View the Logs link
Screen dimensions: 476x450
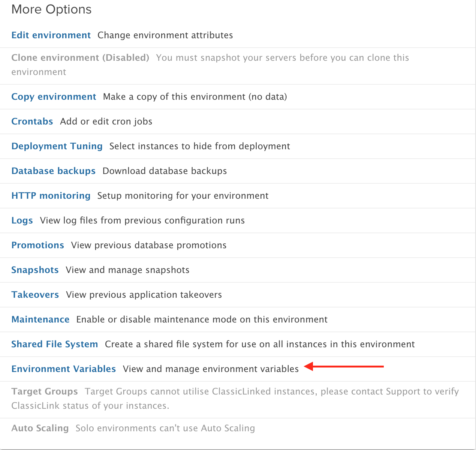coord(22,220)
